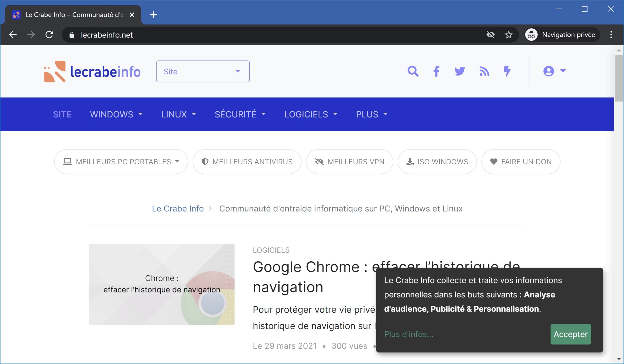
Task: Follow the Le Crabe Info breadcrumb link
Action: tap(178, 208)
